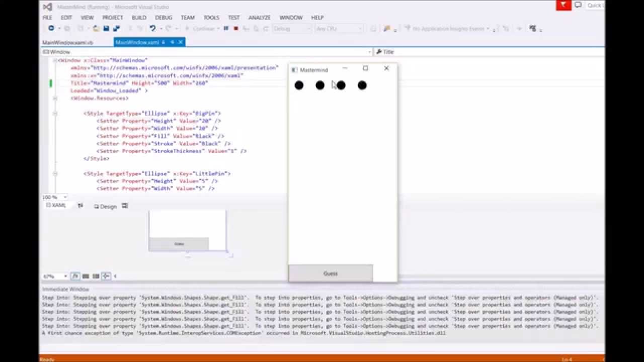Click the Redo toolbar icon
Image resolution: width=644 pixels, height=362 pixels.
click(169, 29)
